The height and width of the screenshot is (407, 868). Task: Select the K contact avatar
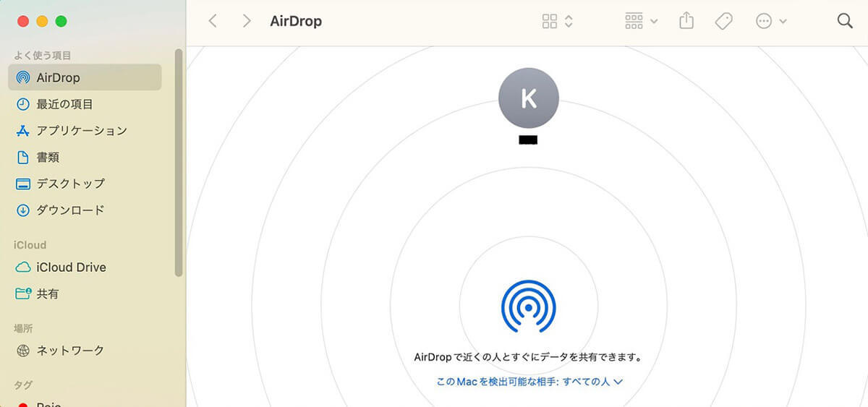tap(529, 98)
